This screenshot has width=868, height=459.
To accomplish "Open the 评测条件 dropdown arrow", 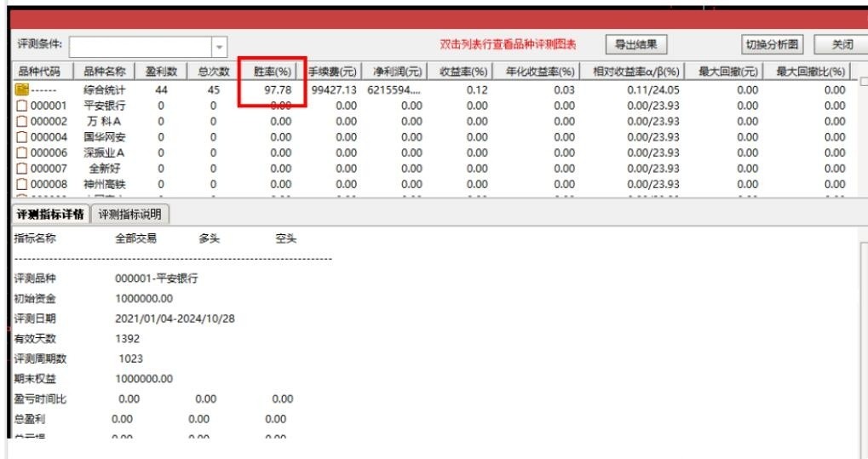I will click(x=221, y=47).
